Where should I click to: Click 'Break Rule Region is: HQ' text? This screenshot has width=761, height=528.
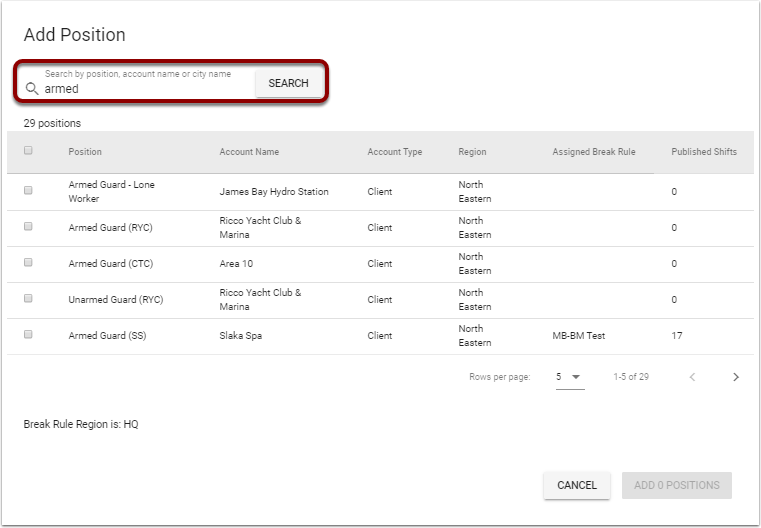point(81,424)
